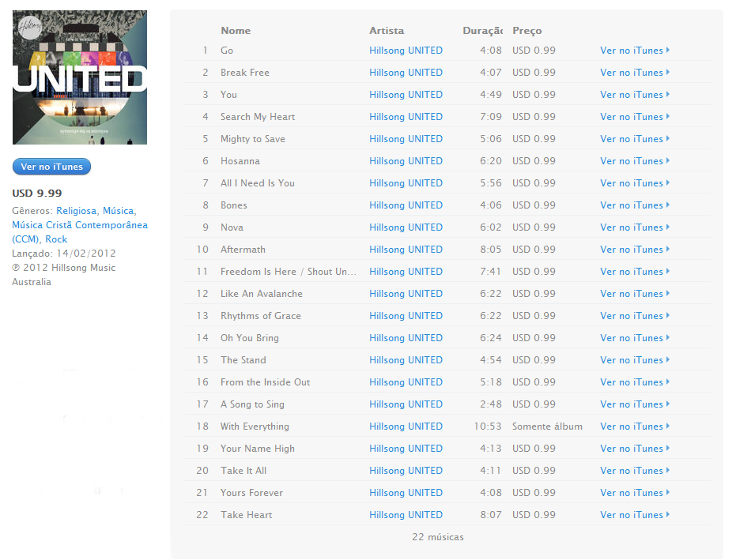Open the Música genre link

[x=119, y=211]
